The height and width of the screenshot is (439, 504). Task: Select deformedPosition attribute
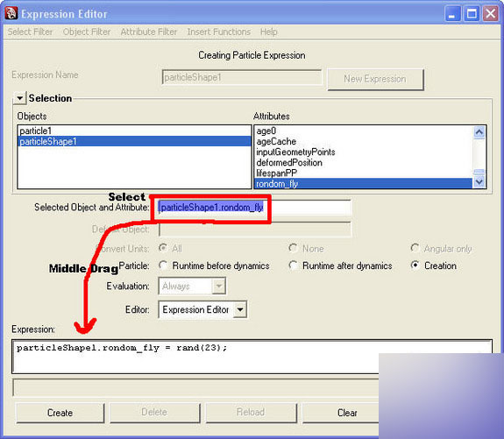click(x=363, y=163)
